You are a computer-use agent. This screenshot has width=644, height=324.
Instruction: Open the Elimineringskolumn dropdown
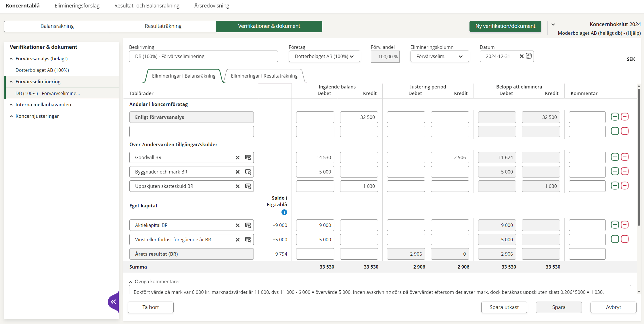point(439,56)
